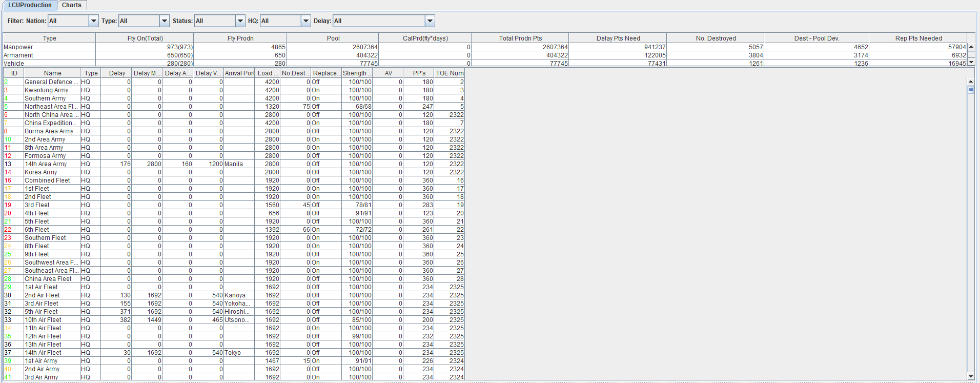Viewport: 980px width, 383px height.
Task: Select the 8th Area Army row
Action: click(x=234, y=148)
